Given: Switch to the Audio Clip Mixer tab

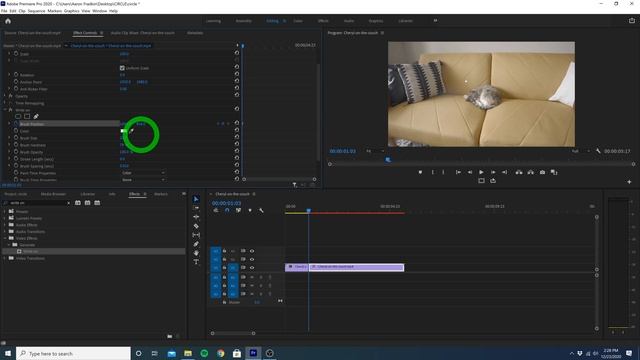Looking at the screenshot, I should 142,33.
